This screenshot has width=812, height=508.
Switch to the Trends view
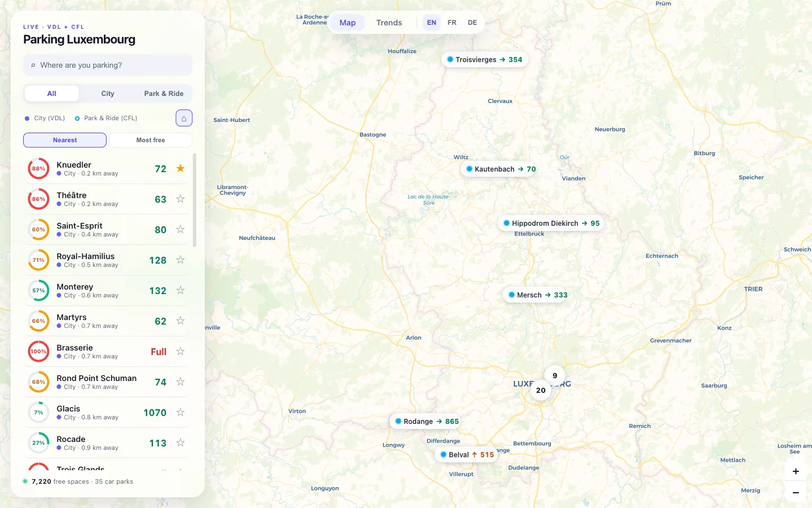point(389,23)
